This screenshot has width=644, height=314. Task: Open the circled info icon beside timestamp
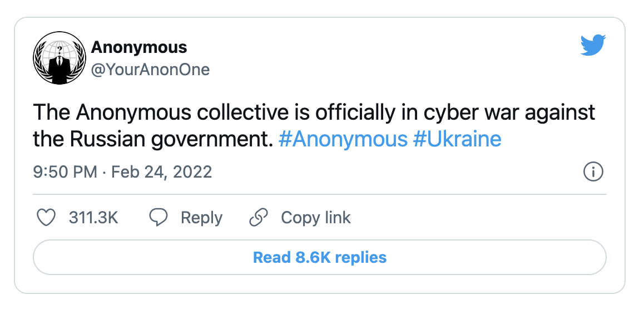[x=593, y=172]
